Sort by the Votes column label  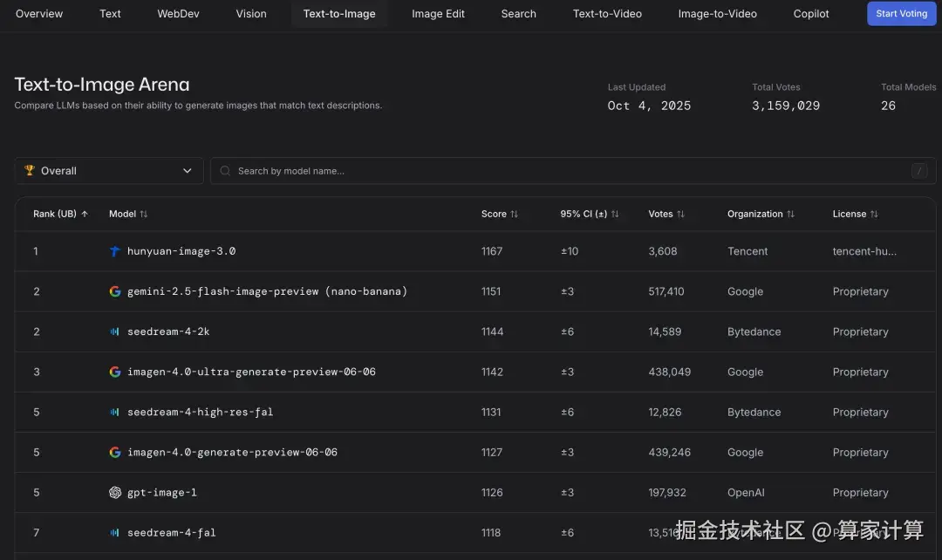click(x=660, y=214)
